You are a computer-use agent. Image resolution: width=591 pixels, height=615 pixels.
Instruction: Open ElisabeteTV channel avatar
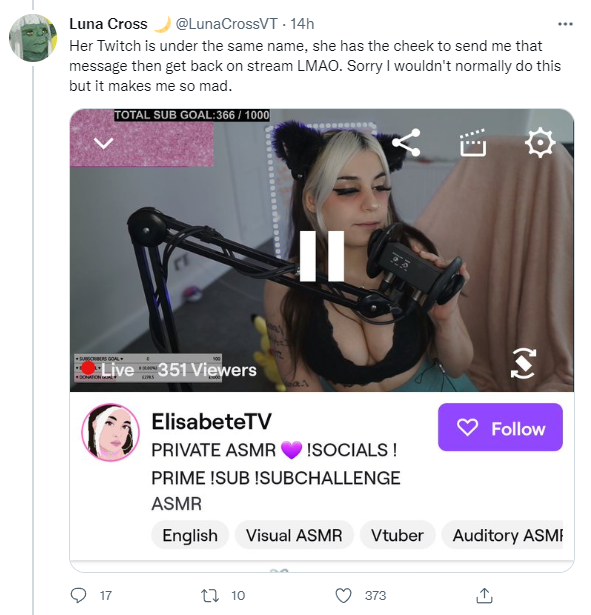click(111, 432)
